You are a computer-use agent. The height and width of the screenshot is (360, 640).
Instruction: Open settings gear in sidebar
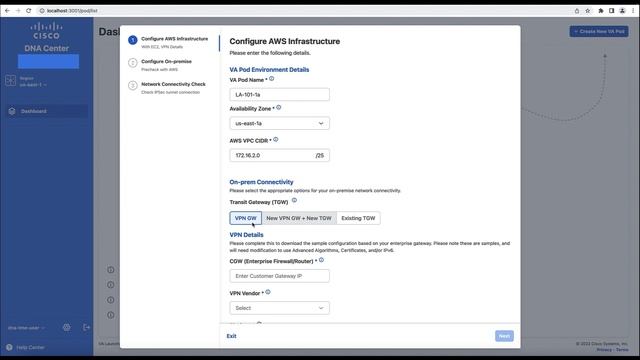[67, 327]
